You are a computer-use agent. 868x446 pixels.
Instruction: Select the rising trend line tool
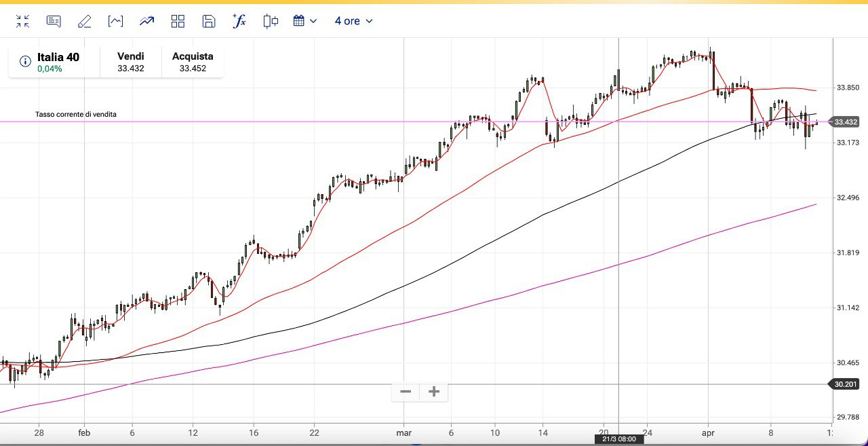pyautogui.click(x=146, y=21)
